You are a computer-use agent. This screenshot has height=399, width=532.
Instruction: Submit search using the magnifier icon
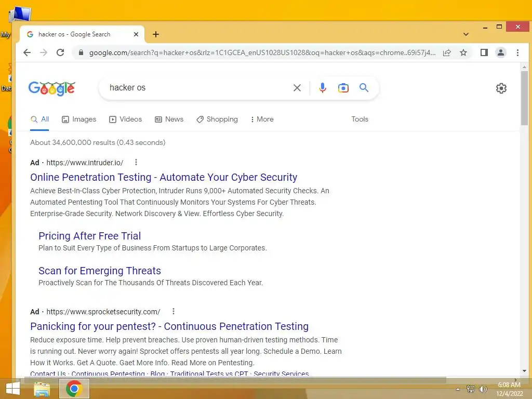click(364, 88)
